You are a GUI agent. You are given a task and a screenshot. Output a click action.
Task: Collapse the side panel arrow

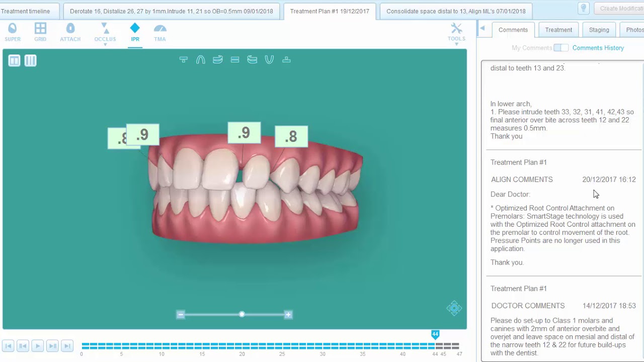click(482, 29)
